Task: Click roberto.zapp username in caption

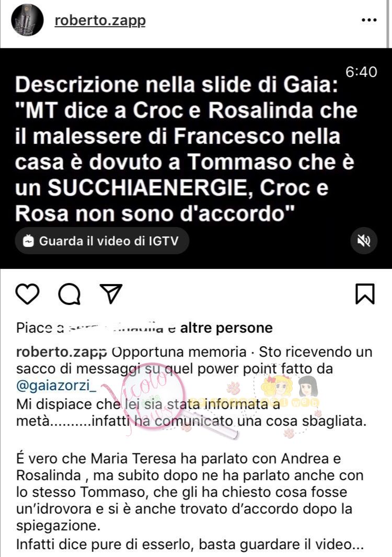Action: [62, 352]
